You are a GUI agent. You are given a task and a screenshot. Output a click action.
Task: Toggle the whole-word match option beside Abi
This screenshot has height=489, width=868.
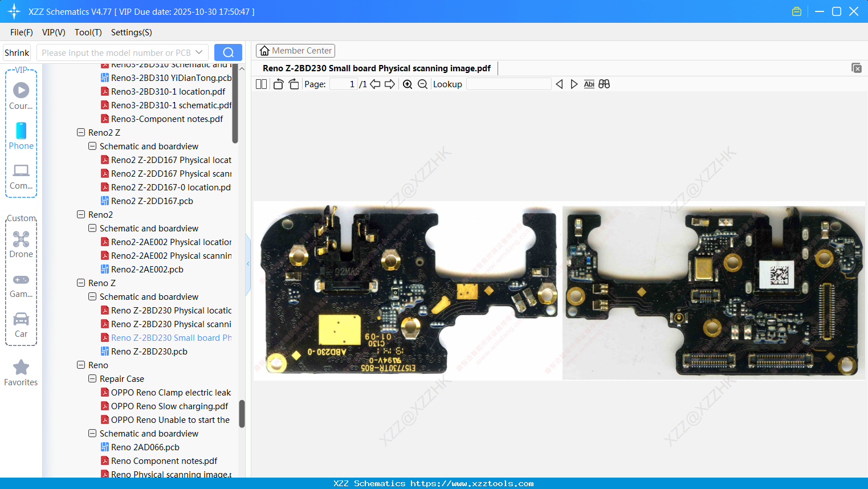pyautogui.click(x=604, y=84)
